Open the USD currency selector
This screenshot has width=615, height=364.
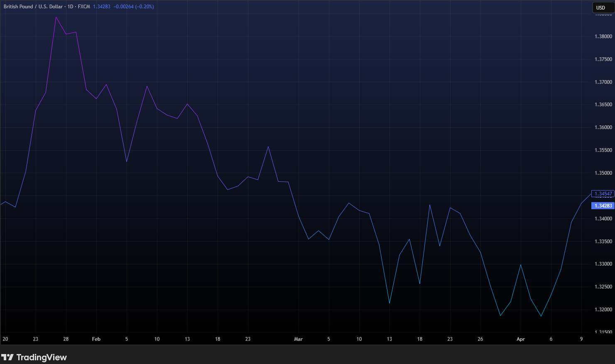click(600, 7)
